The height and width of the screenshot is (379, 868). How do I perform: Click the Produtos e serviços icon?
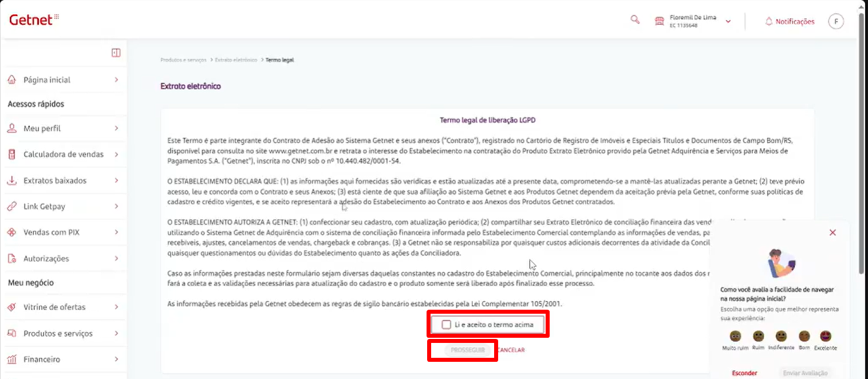click(11, 333)
